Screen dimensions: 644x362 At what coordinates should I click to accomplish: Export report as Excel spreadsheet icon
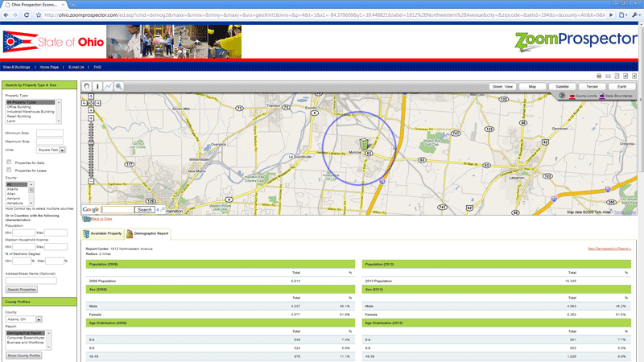[634, 76]
